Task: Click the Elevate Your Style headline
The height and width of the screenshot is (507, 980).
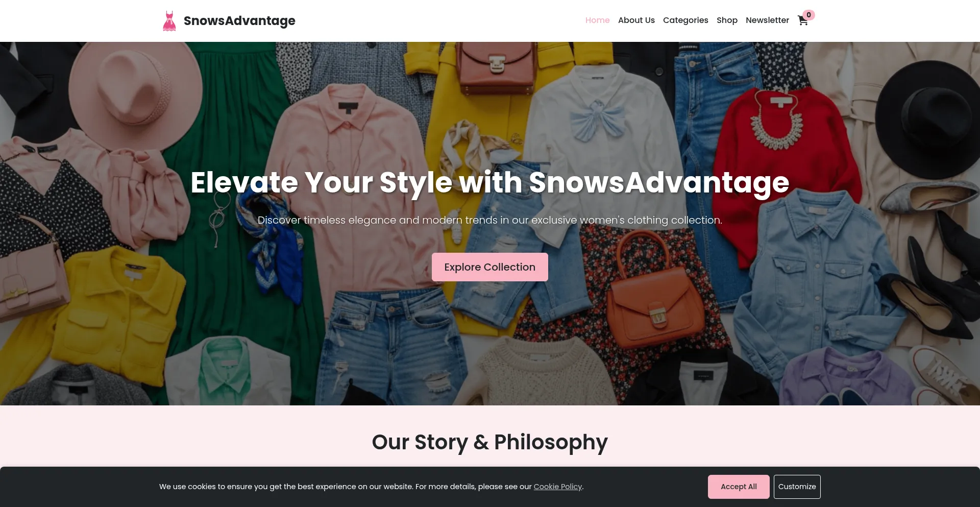Action: click(x=490, y=183)
